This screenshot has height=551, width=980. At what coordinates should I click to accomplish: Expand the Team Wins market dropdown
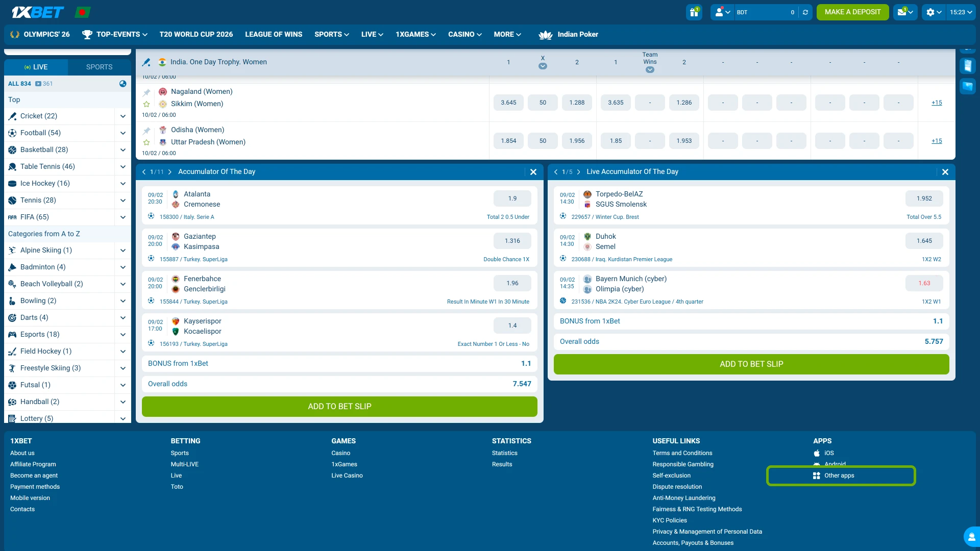pos(650,70)
